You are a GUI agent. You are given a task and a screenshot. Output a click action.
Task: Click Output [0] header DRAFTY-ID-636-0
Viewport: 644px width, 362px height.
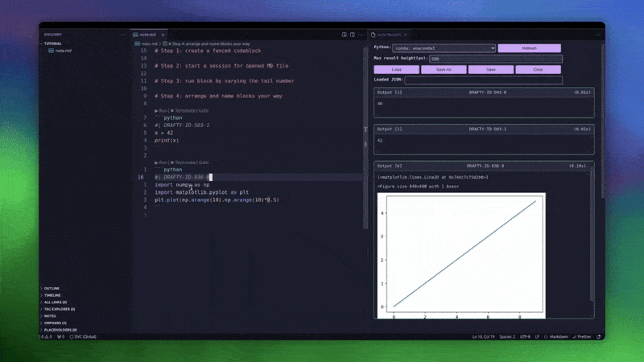click(x=481, y=166)
